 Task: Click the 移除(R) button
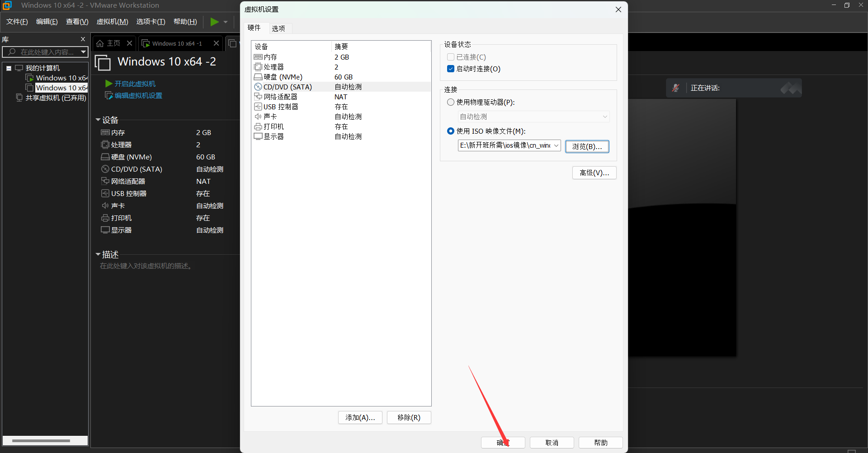tap(409, 417)
